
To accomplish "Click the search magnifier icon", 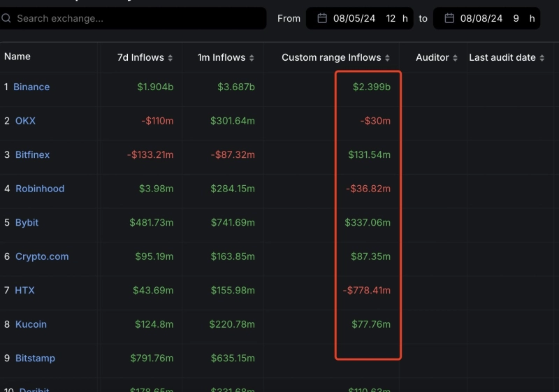I will pyautogui.click(x=6, y=18).
